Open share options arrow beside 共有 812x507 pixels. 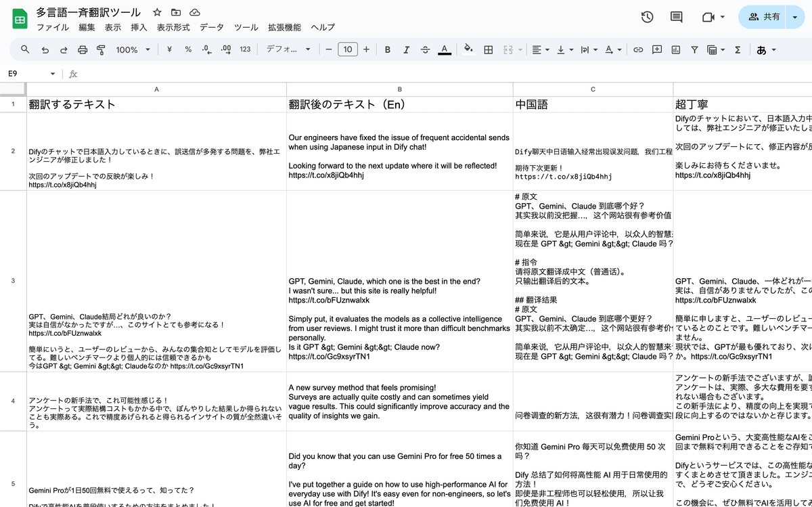click(x=795, y=17)
